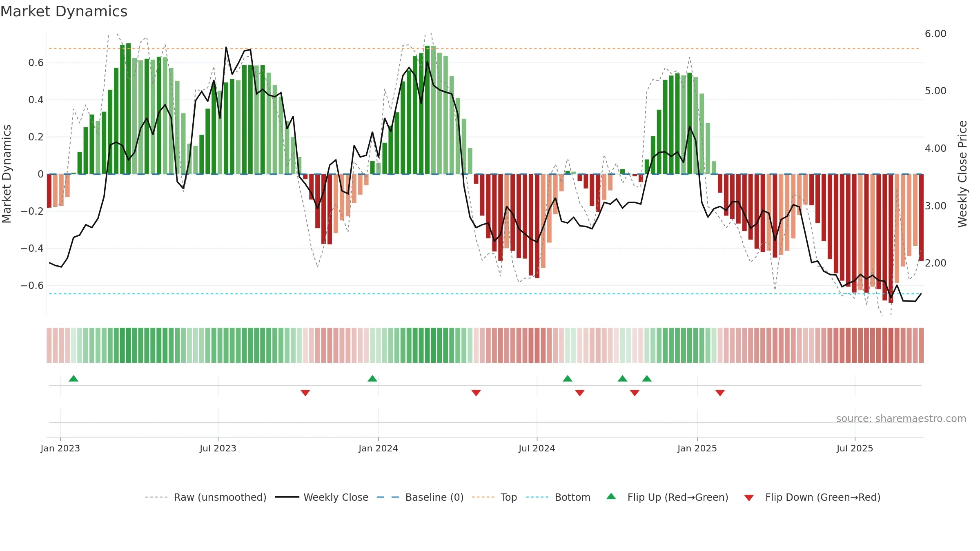The width and height of the screenshot is (980, 551).
Task: Click the source: sharemaestro.com text
Action: (x=901, y=418)
